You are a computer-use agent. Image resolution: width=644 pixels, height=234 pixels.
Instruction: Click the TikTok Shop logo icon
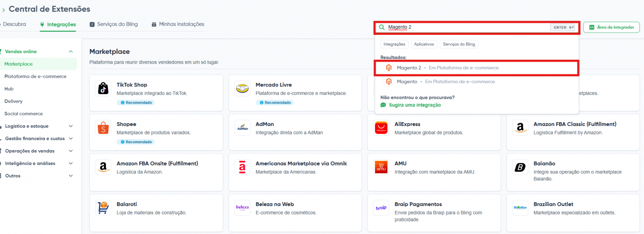point(103,88)
